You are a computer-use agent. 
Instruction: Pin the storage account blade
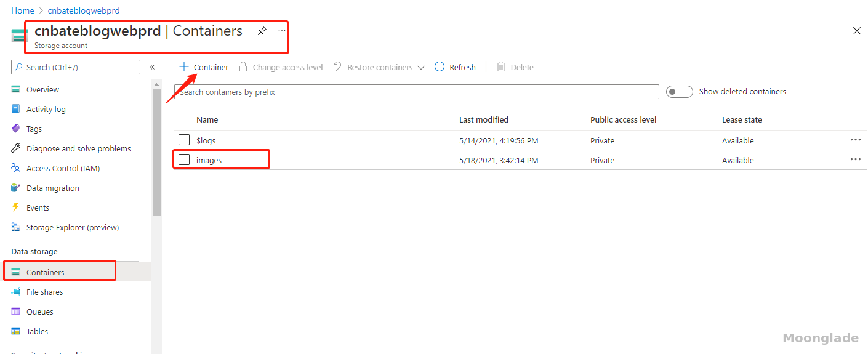(x=262, y=31)
